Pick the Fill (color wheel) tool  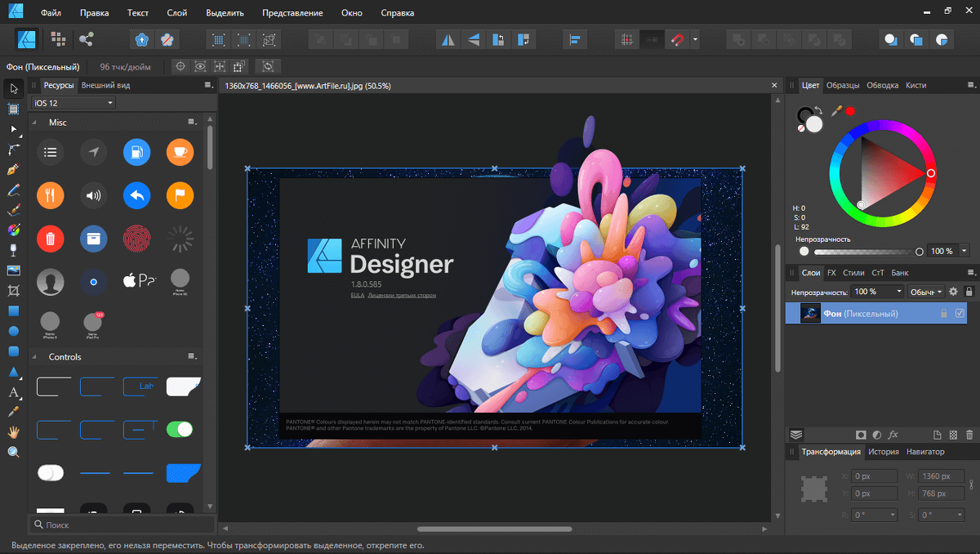point(14,230)
